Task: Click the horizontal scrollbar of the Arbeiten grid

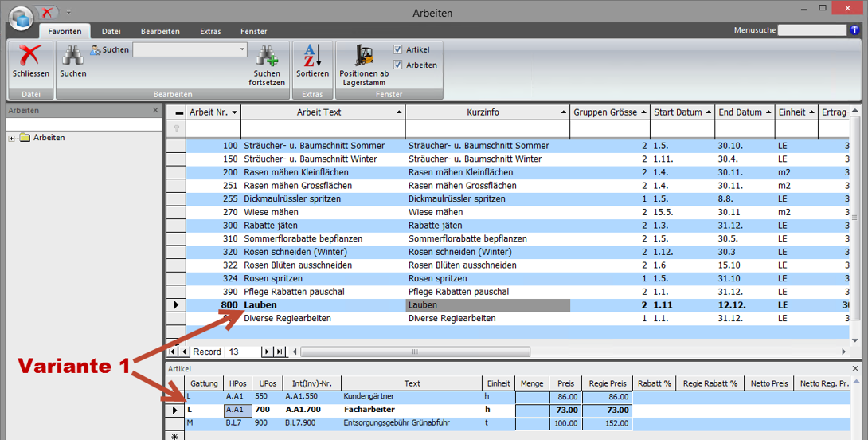Action: (413, 352)
